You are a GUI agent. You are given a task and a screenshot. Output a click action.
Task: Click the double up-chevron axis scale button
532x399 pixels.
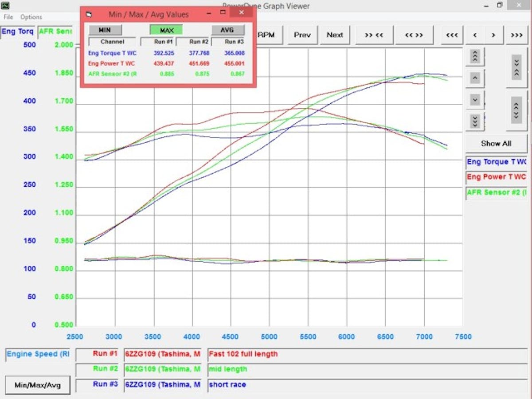point(475,57)
